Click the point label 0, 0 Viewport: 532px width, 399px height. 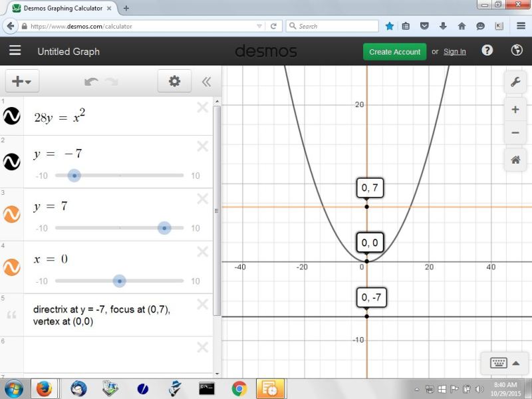[x=370, y=243]
